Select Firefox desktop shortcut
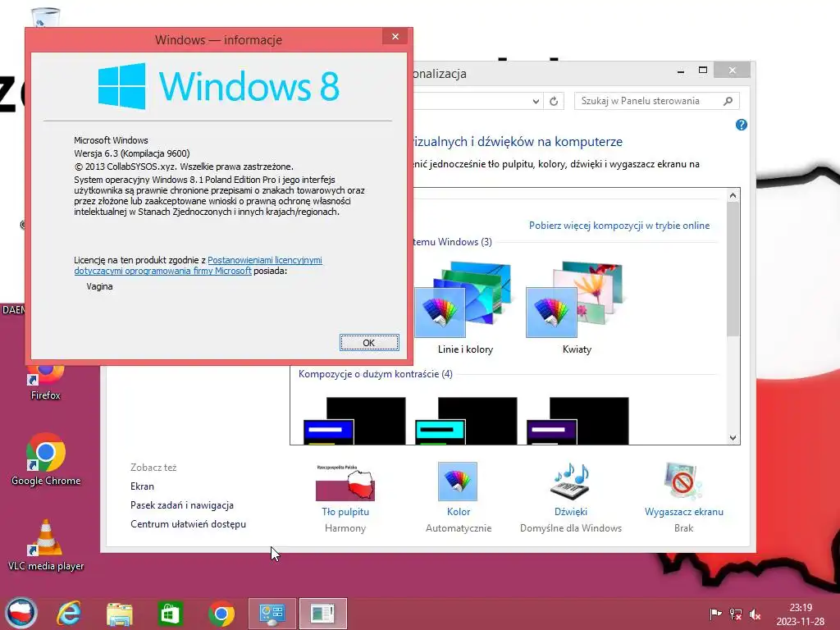This screenshot has width=840, height=630. point(46,382)
